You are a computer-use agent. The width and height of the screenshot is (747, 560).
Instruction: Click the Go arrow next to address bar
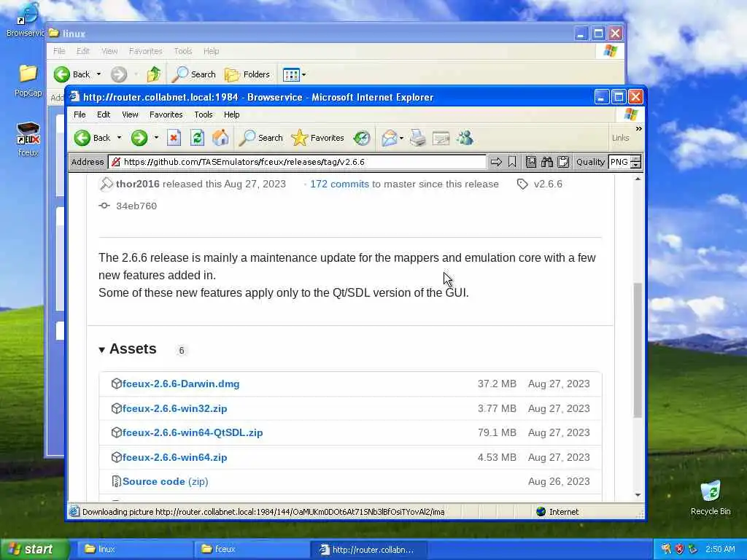point(496,162)
